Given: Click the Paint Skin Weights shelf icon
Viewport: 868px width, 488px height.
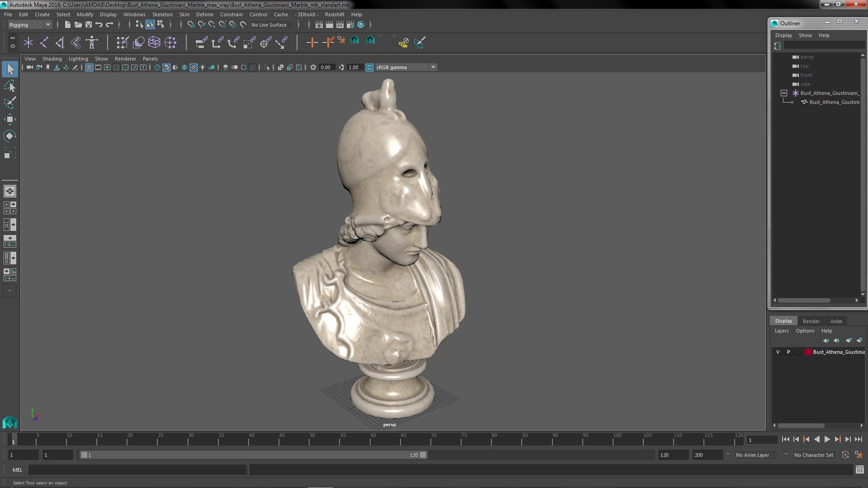Looking at the screenshot, I should pos(123,42).
